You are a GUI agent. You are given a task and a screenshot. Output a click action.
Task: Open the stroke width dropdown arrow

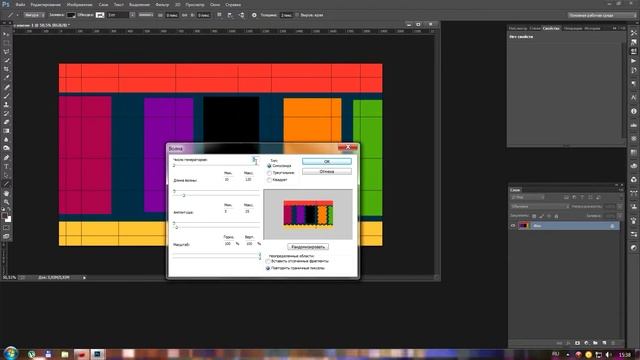[132, 15]
